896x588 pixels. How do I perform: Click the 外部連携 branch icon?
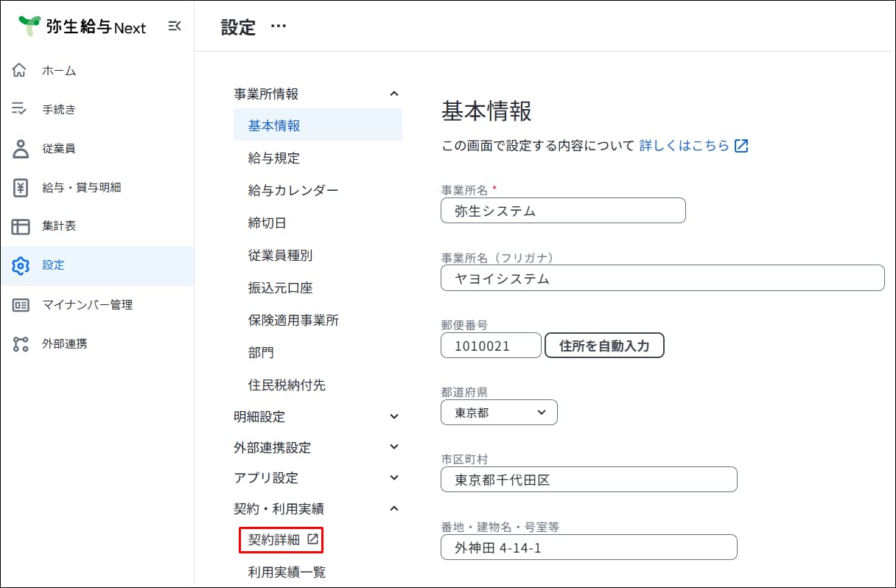click(20, 343)
